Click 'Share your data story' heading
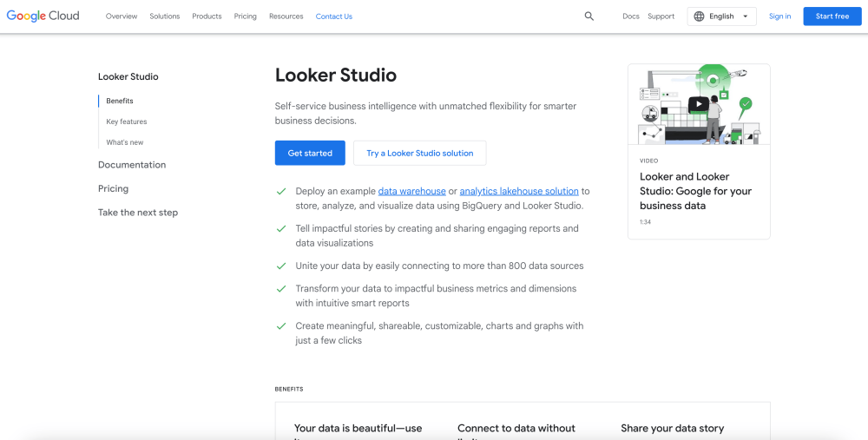The image size is (868, 440). 672,428
